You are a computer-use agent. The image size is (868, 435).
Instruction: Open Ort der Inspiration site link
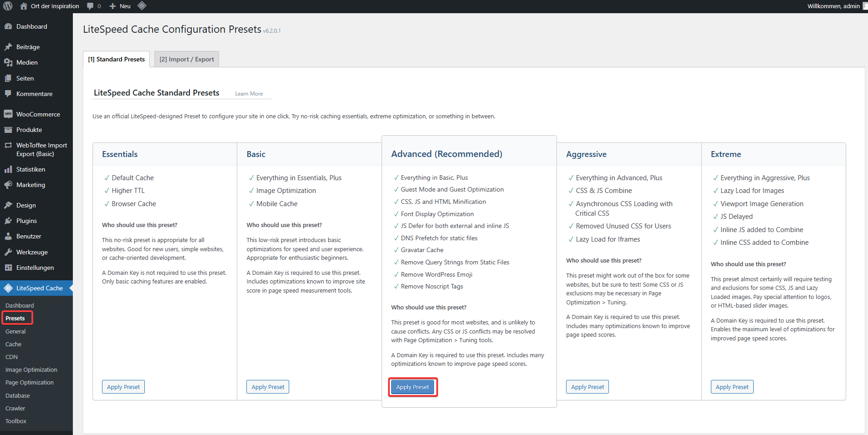(x=55, y=6)
